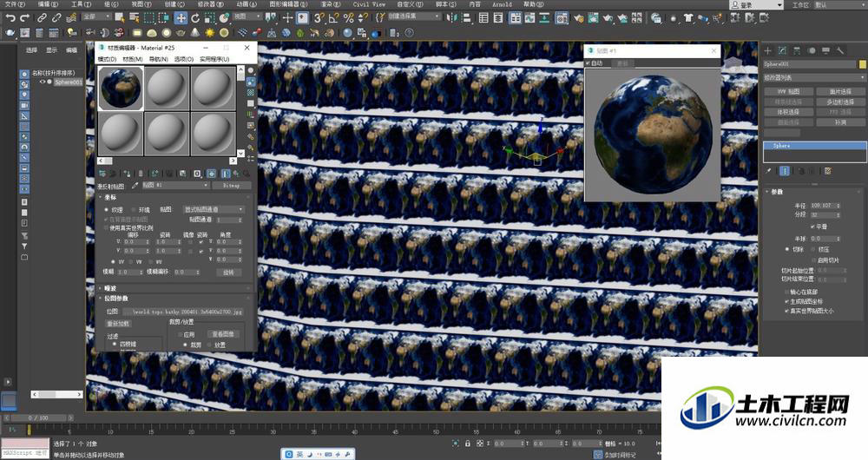Click the pick material eyedropper icon
Viewport: 868px width, 460px height.
tap(135, 186)
